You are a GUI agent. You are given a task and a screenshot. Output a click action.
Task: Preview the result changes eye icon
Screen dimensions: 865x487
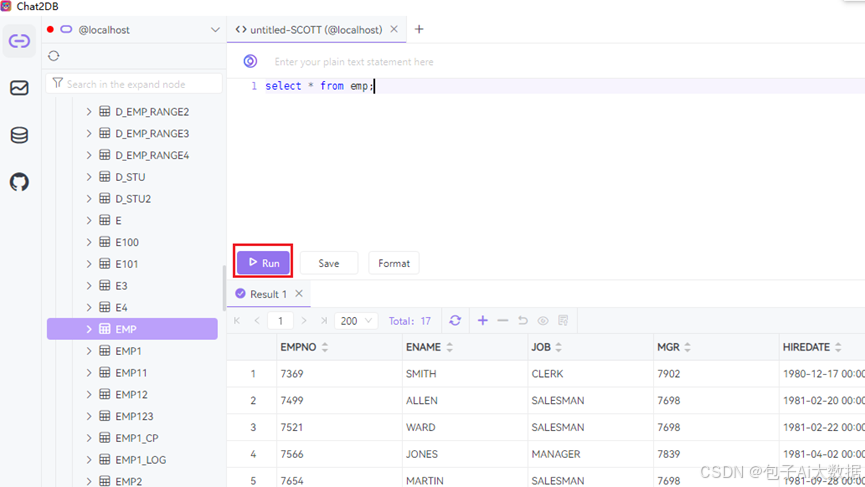click(x=543, y=320)
